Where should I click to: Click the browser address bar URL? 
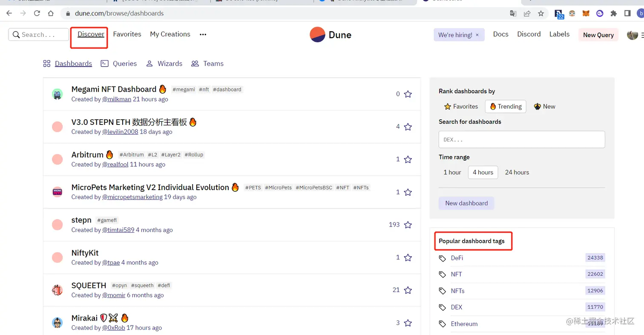(119, 13)
